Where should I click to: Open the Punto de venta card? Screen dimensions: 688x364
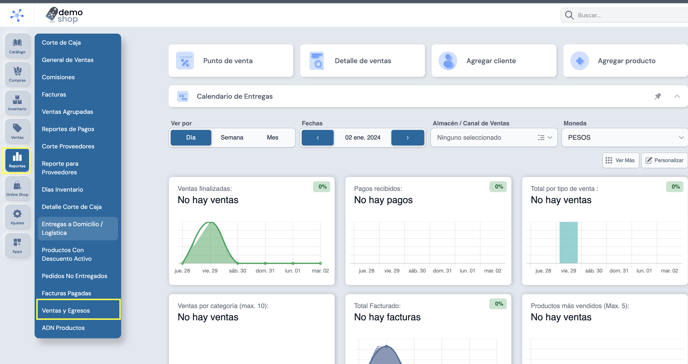click(x=231, y=61)
